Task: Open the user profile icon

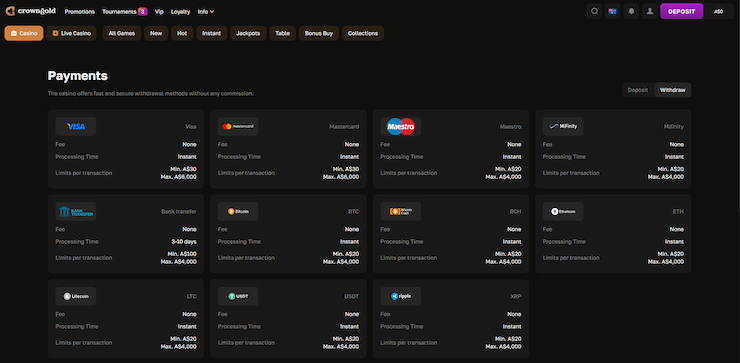Action: (650, 11)
